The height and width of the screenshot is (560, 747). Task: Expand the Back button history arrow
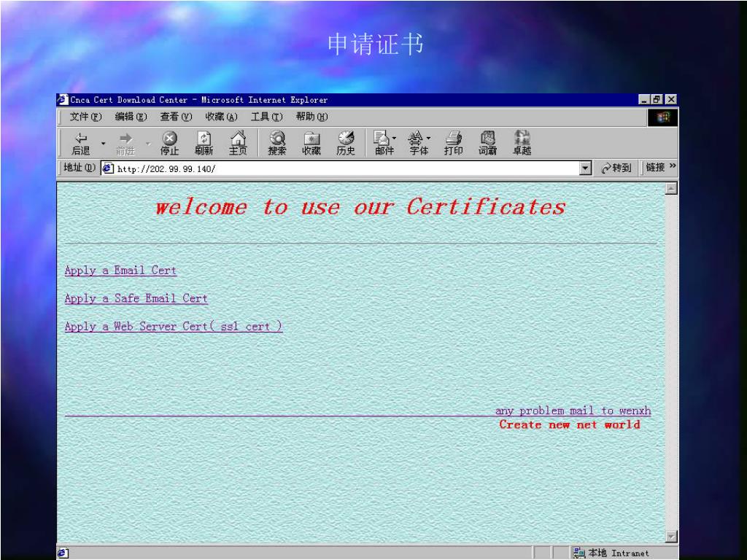tap(104, 143)
